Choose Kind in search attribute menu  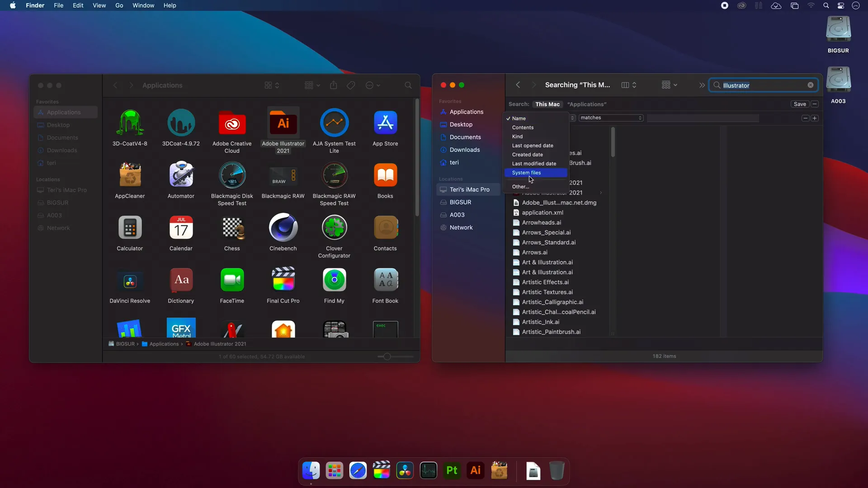click(536, 136)
